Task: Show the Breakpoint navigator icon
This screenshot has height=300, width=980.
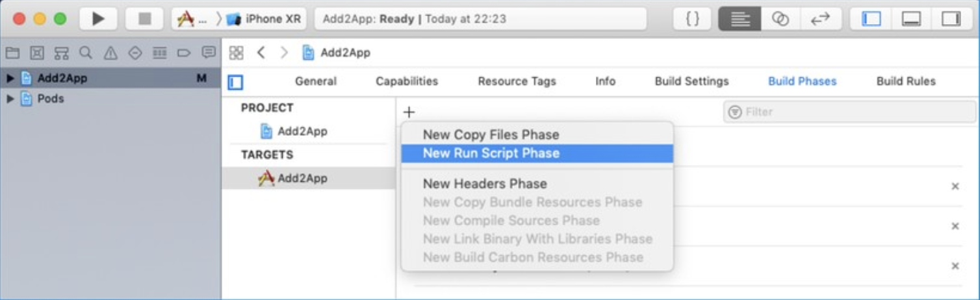Action: coord(184,53)
